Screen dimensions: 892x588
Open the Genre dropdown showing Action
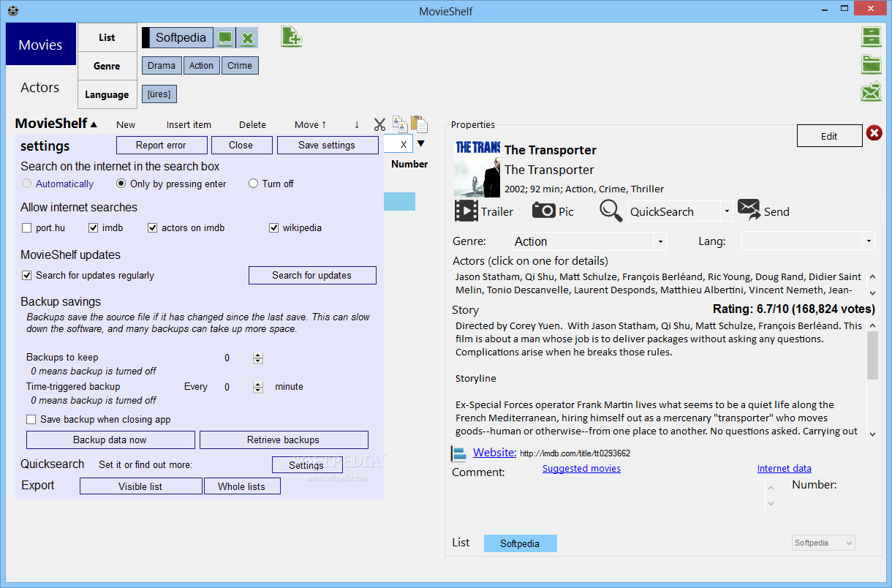pos(660,241)
